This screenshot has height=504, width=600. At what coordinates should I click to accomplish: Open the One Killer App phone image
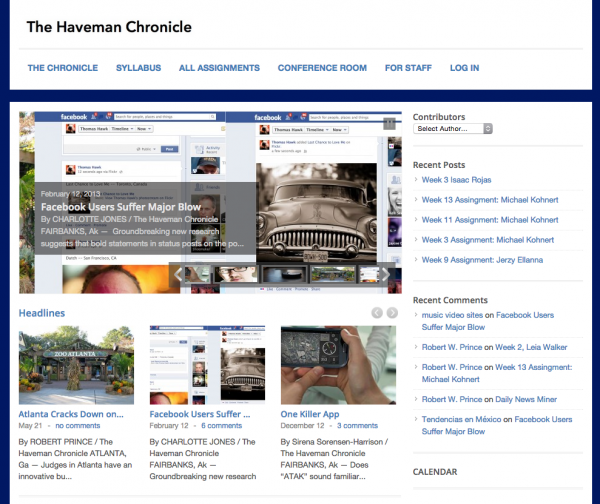[x=337, y=365]
